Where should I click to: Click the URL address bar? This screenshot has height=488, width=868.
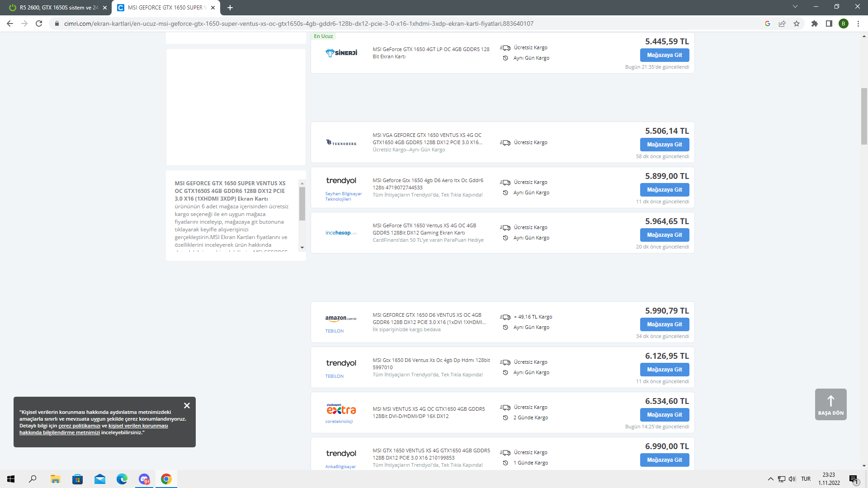coord(298,23)
